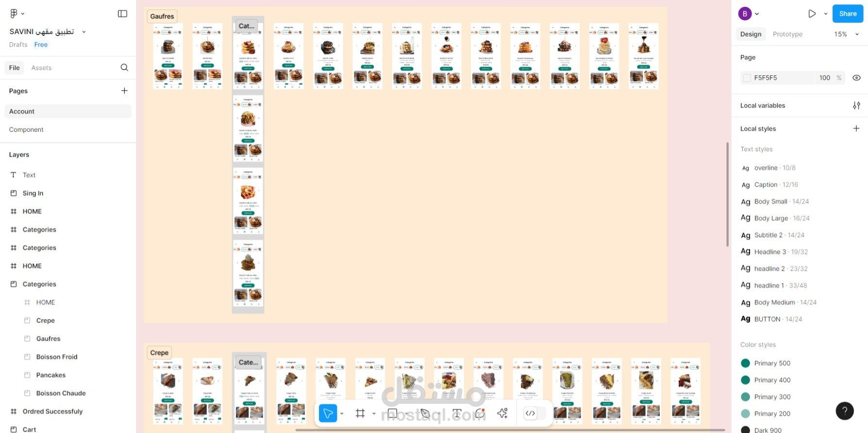The height and width of the screenshot is (433, 868).
Task: Expand Pen tool options chevron
Action: point(438,414)
